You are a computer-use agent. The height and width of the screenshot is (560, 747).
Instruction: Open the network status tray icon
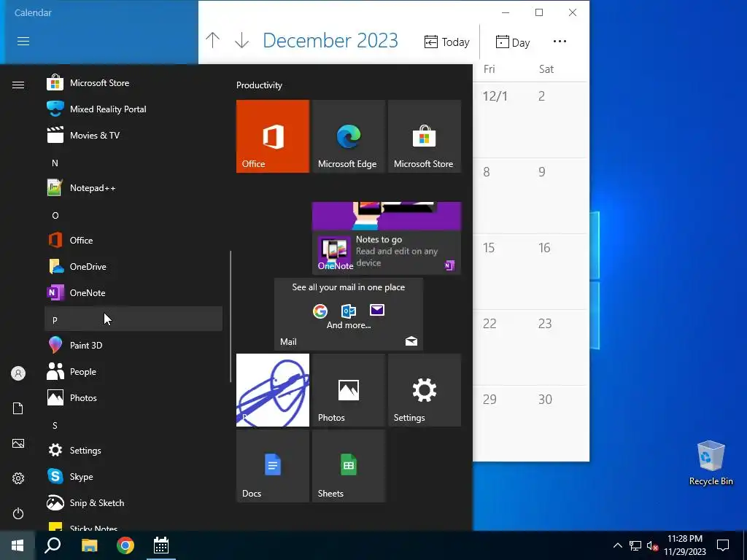(635, 545)
